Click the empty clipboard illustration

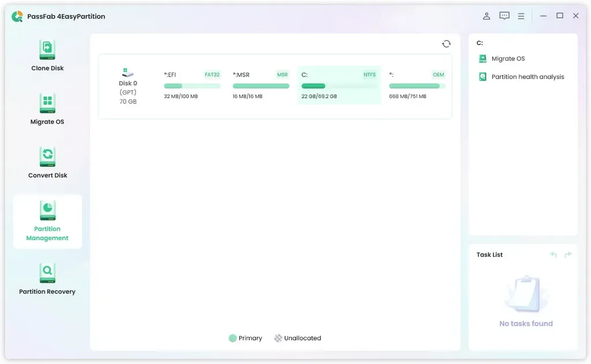526,295
